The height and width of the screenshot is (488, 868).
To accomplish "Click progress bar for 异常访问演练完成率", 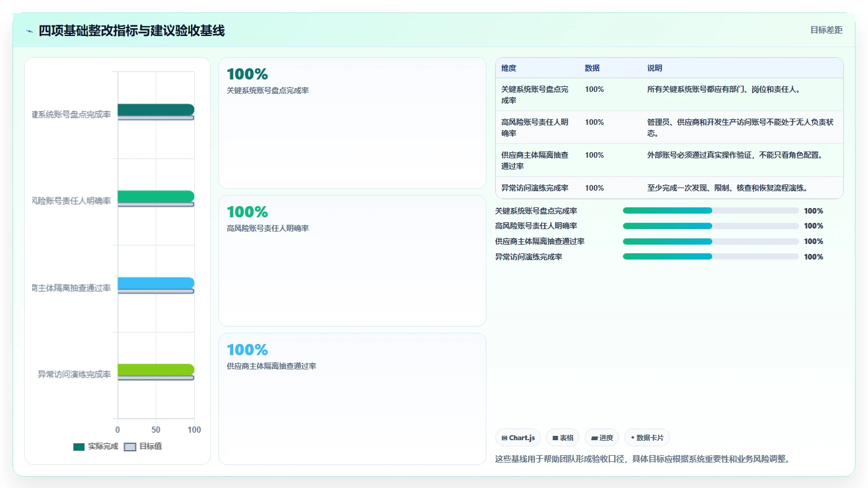I will (711, 256).
